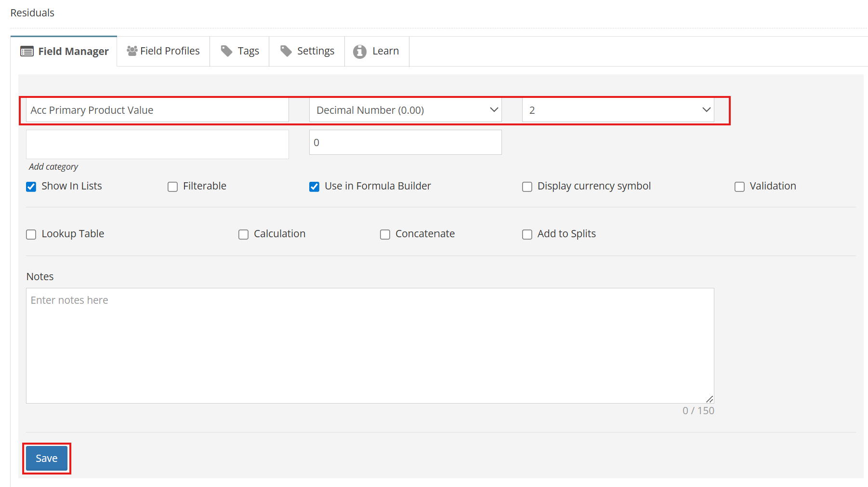The width and height of the screenshot is (868, 487).
Task: Open the Decimal Number field type dropdown
Action: point(405,110)
